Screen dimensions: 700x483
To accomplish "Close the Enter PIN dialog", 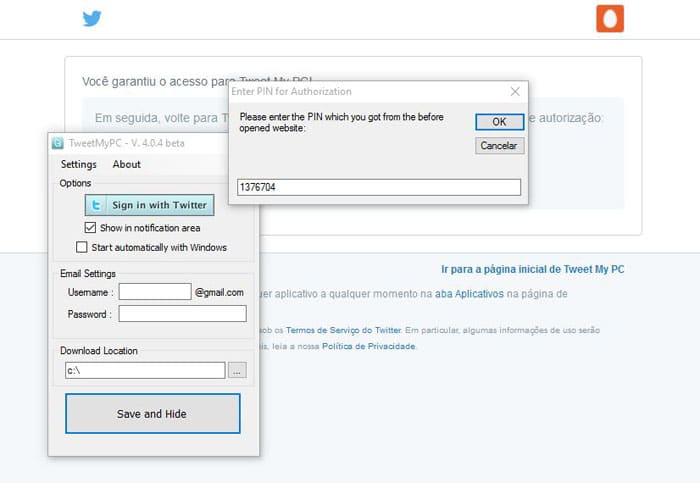I will 515,92.
